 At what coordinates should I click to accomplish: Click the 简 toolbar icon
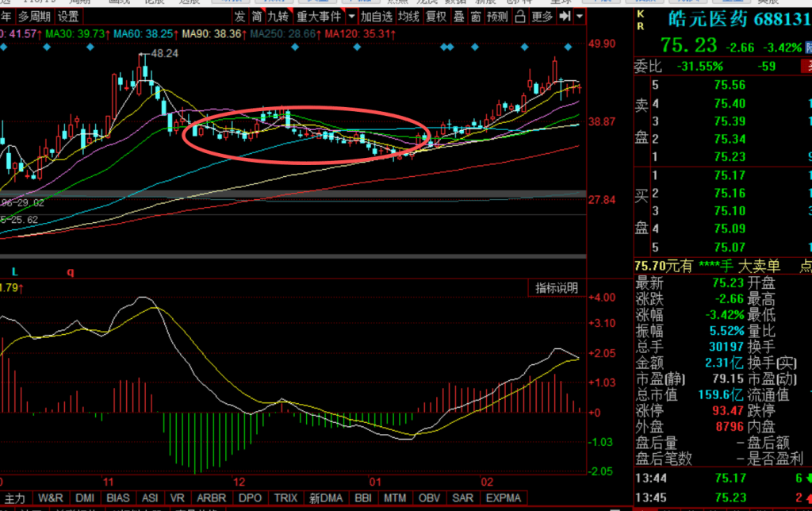[x=256, y=16]
